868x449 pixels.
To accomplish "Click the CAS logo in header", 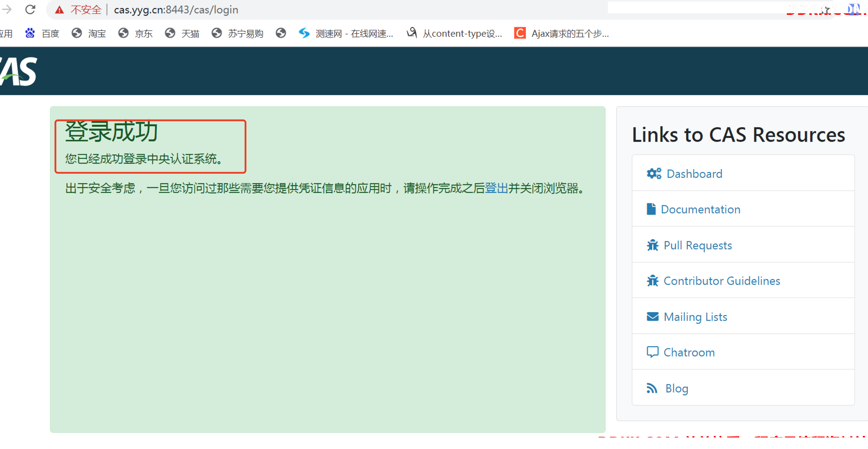I will tap(19, 71).
